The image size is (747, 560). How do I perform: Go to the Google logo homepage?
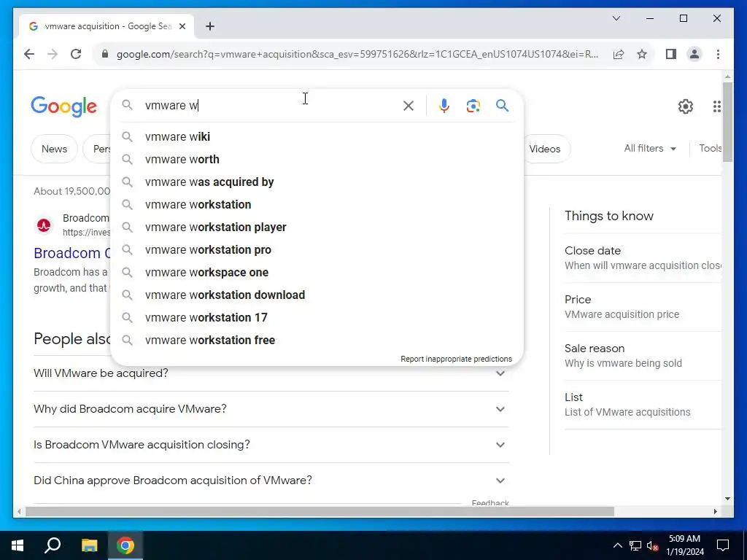pos(64,106)
